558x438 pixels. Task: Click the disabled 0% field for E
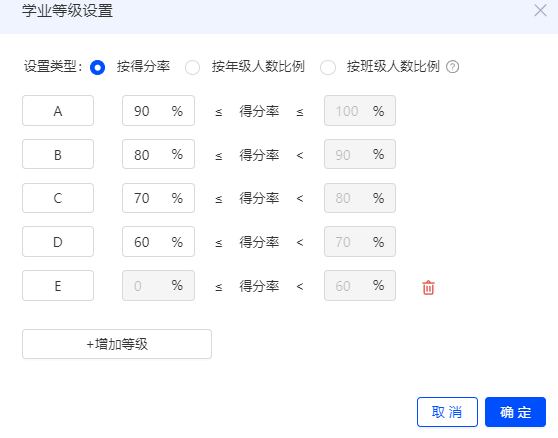[158, 286]
